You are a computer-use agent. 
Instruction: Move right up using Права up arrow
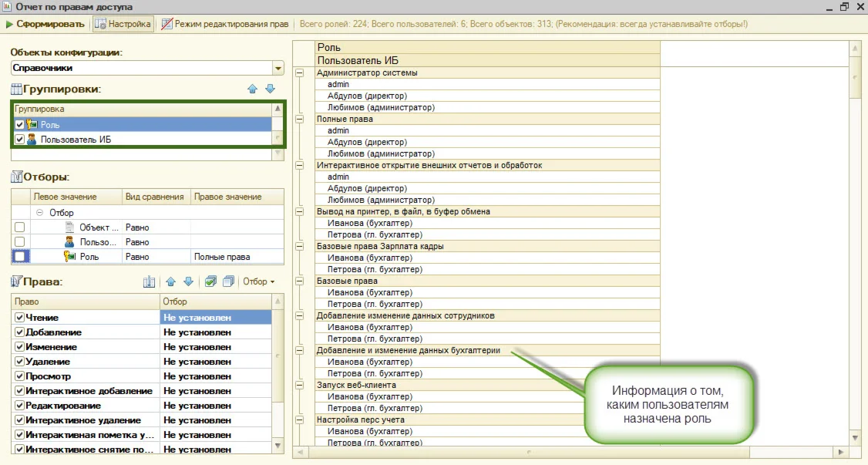coord(171,282)
